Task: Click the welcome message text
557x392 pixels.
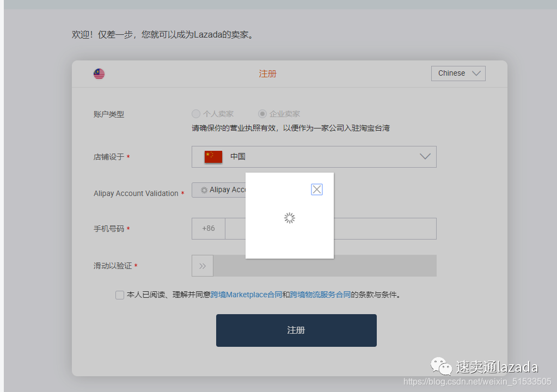Action: [163, 34]
